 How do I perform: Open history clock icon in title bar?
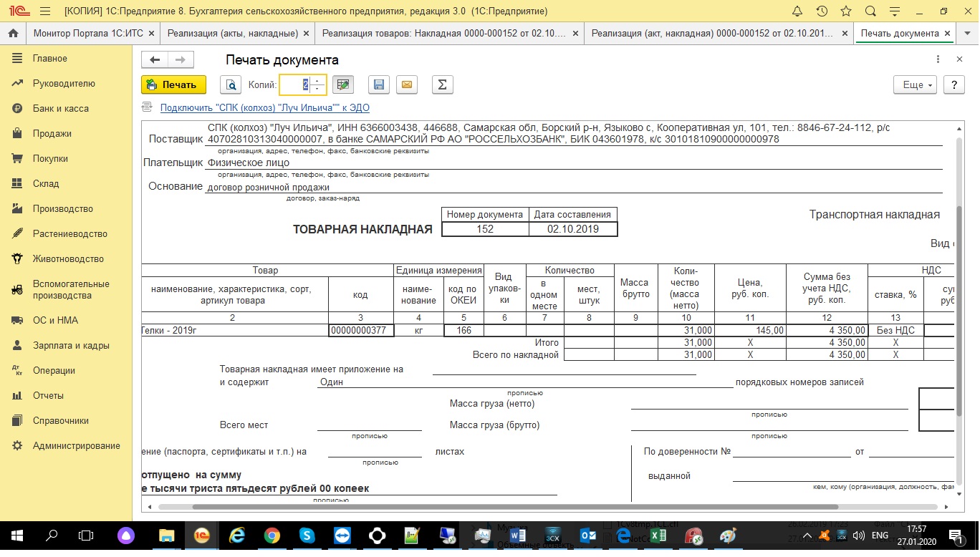822,11
